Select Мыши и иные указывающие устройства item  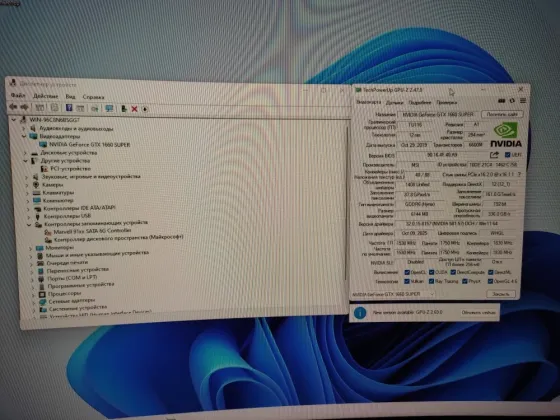pyautogui.click(x=98, y=254)
